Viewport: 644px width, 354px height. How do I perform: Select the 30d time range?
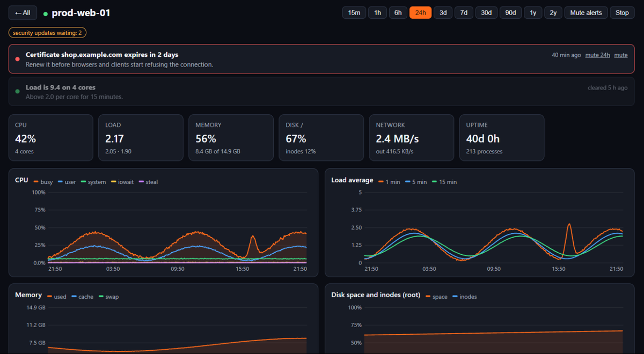point(486,12)
